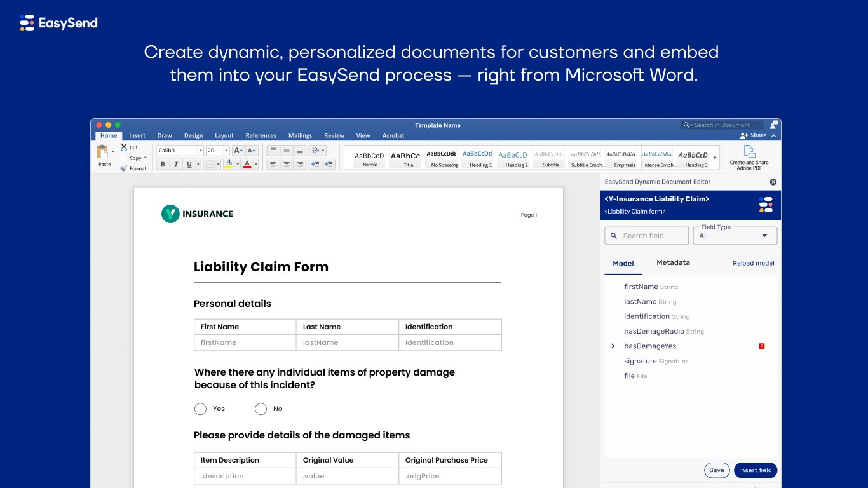Switch to the Acrobat ribbon tab

click(393, 135)
